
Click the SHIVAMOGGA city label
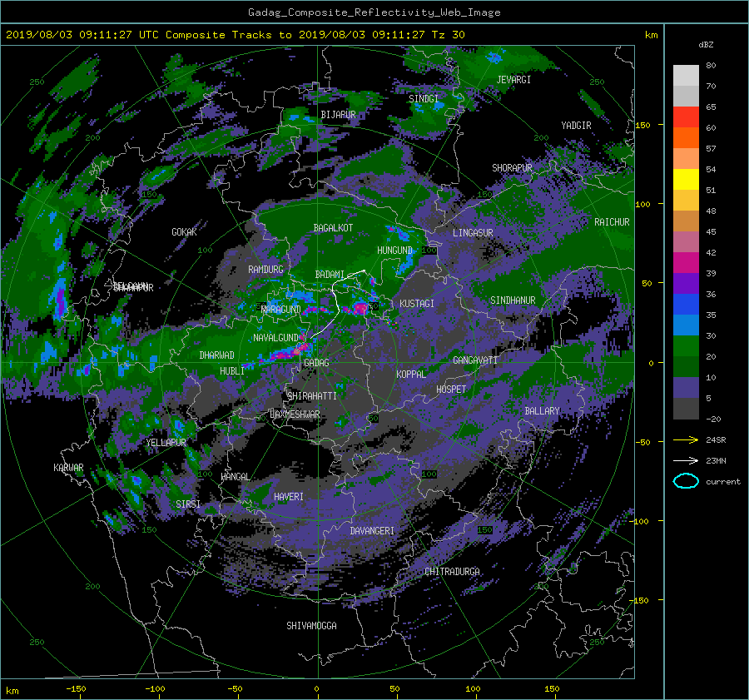click(x=311, y=626)
